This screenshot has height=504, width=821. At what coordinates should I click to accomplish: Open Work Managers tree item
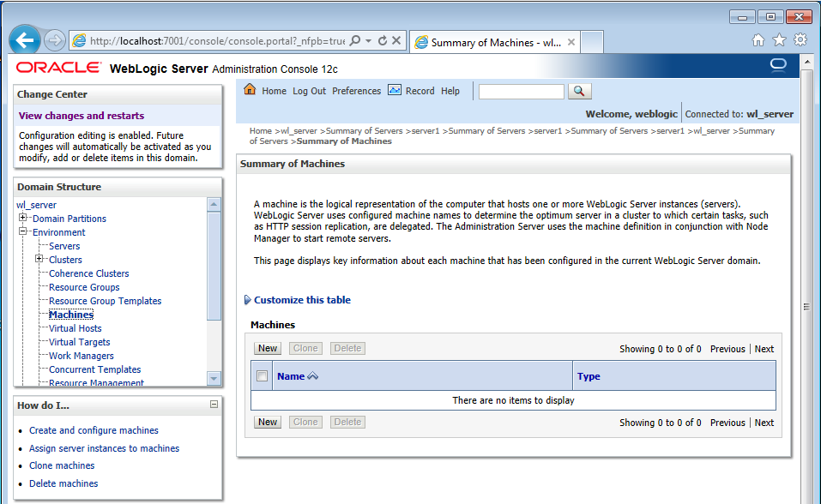(81, 356)
